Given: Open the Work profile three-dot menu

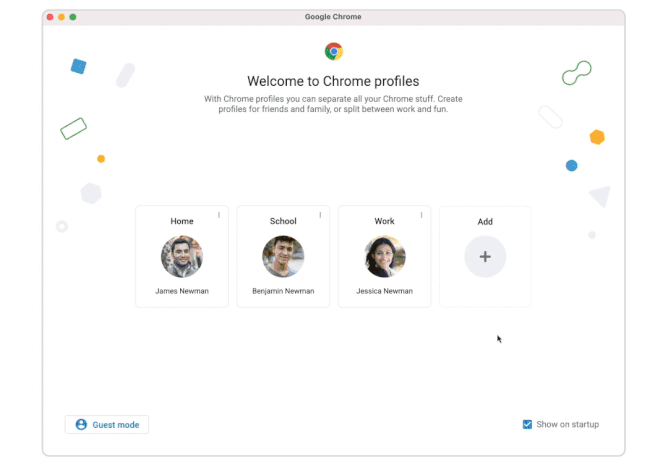Looking at the screenshot, I should click(422, 215).
